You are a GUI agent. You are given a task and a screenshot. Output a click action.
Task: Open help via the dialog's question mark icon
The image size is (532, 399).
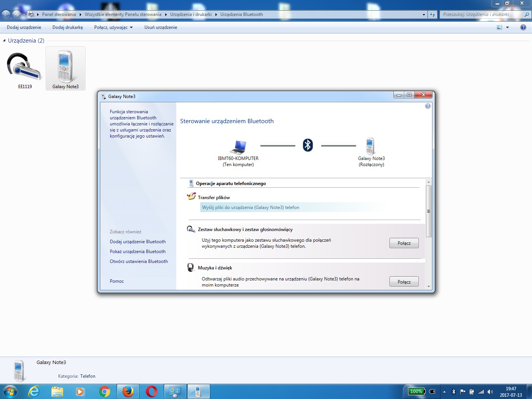point(428,106)
